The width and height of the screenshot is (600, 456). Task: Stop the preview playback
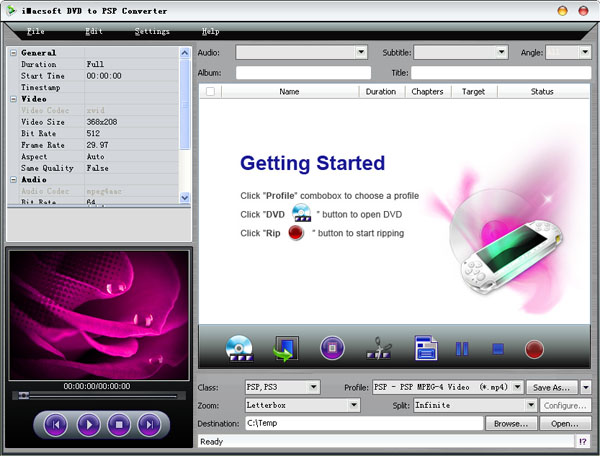119,424
